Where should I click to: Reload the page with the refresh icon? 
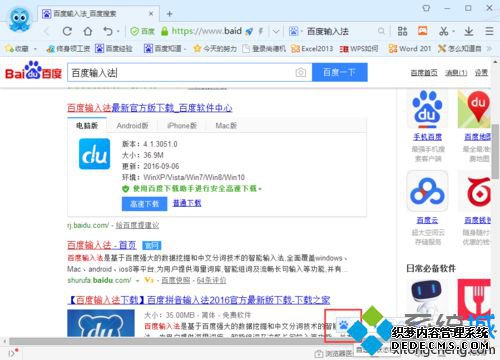click(67, 31)
